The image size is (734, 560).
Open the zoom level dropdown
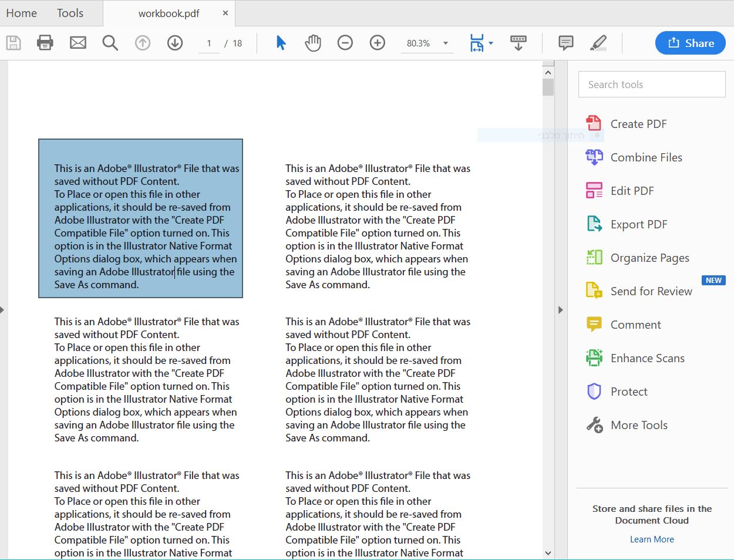tap(446, 43)
